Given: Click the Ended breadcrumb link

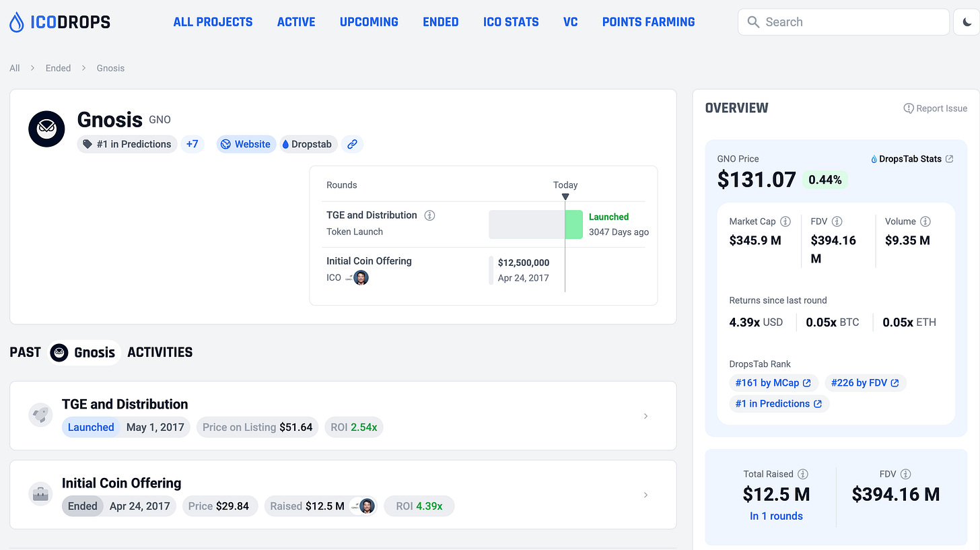Looking at the screenshot, I should (x=58, y=68).
